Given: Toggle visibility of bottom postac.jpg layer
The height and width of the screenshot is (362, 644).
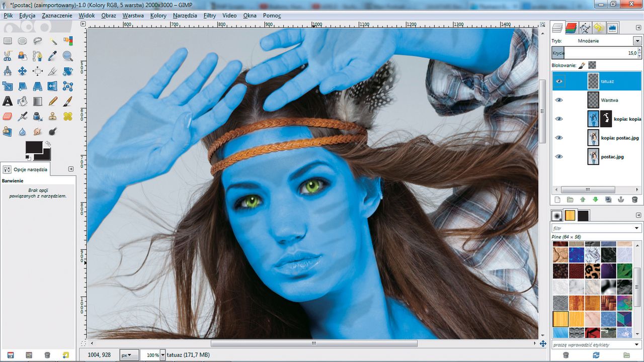Looking at the screenshot, I should click(558, 156).
